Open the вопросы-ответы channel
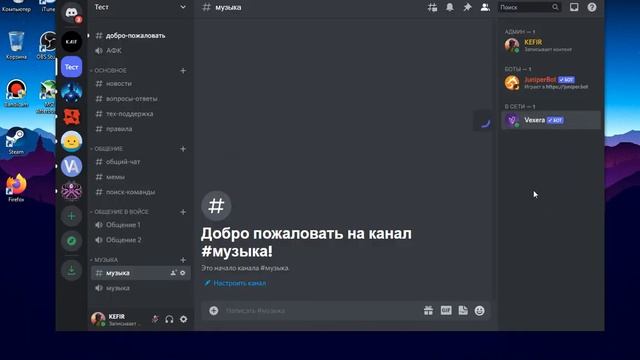The width and height of the screenshot is (640, 360). (x=140, y=99)
